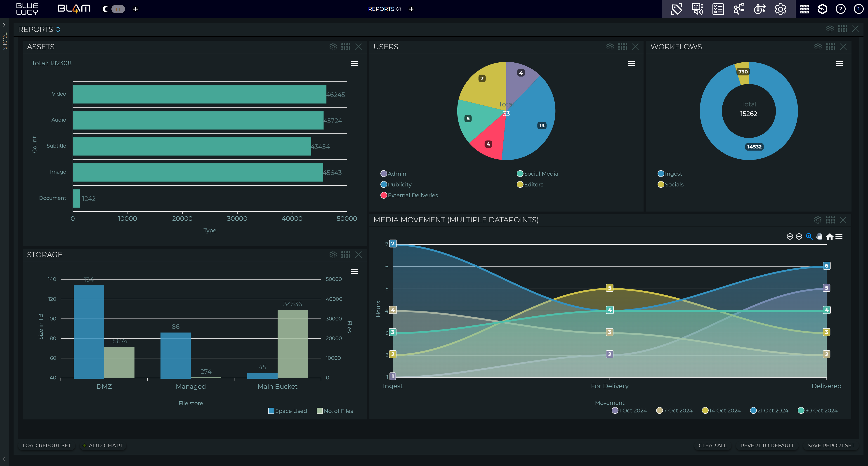
Task: Open the Users chart context menu
Action: (632, 63)
